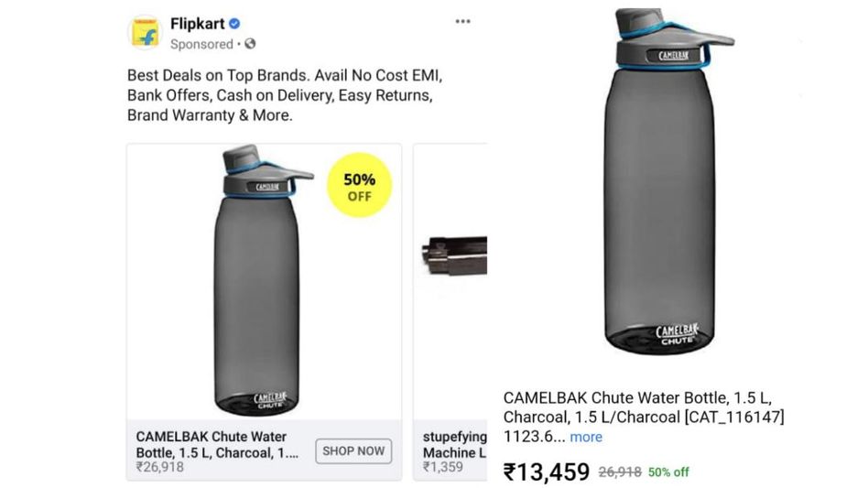The height and width of the screenshot is (488, 868).
Task: Click the green '50% off' discount text
Action: [x=668, y=472]
